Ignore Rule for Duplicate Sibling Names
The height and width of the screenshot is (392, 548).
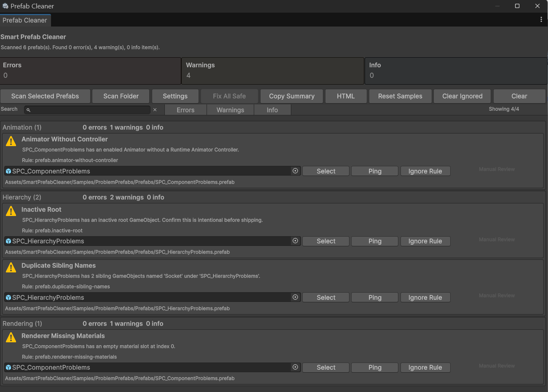pyautogui.click(x=425, y=297)
